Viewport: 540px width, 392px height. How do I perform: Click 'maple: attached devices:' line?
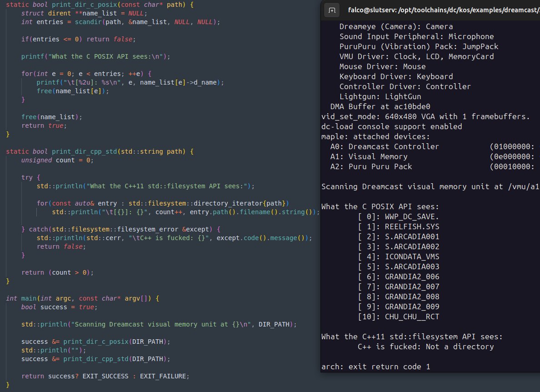tap(375, 136)
